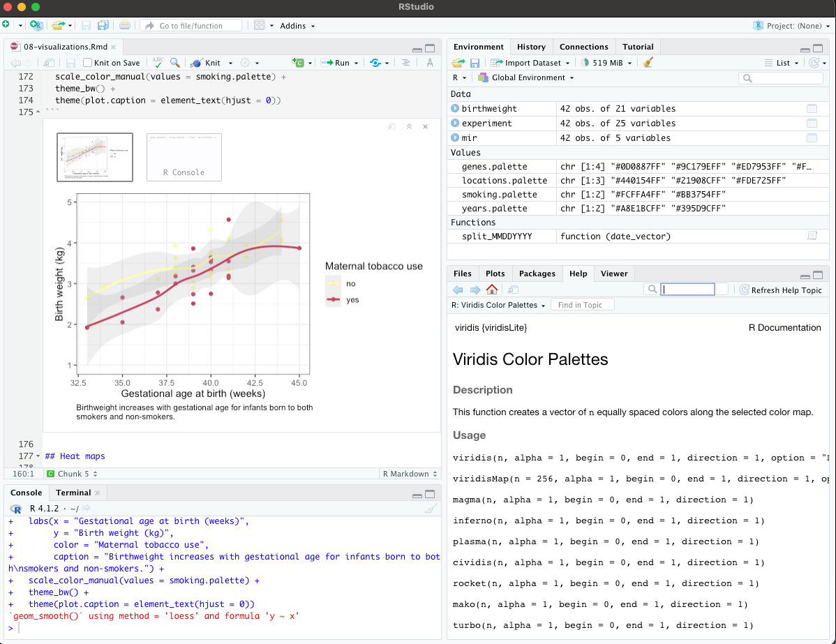Viewport: 836px width, 644px height.
Task: Switch to the Files tab
Action: coord(462,274)
